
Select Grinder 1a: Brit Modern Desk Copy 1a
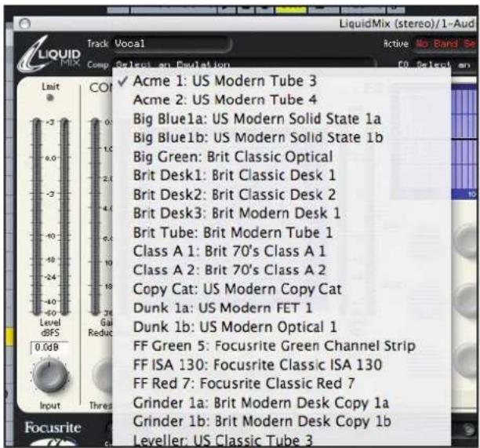pos(282,402)
